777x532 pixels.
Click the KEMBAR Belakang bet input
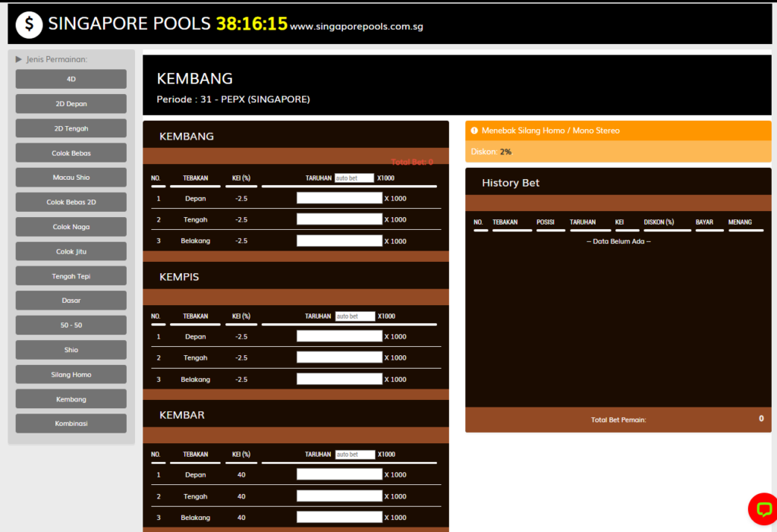point(339,517)
